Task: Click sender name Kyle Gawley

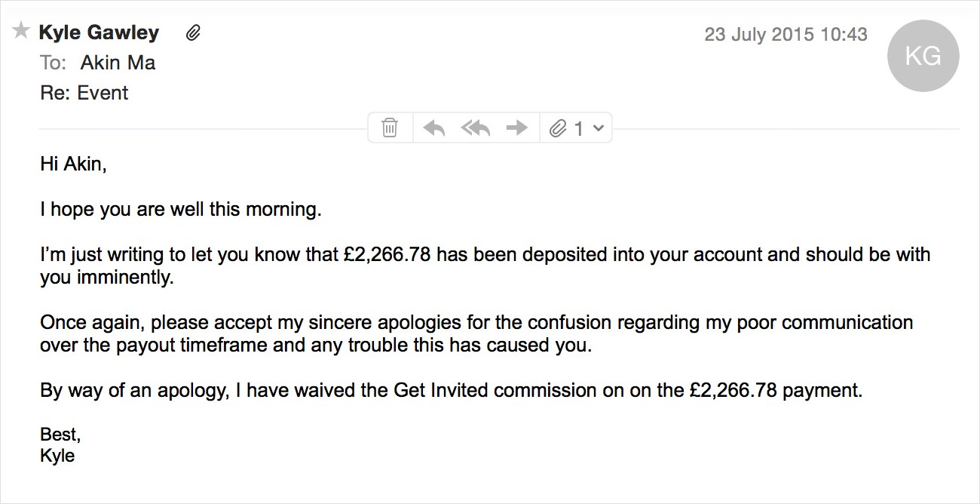Action: (99, 32)
